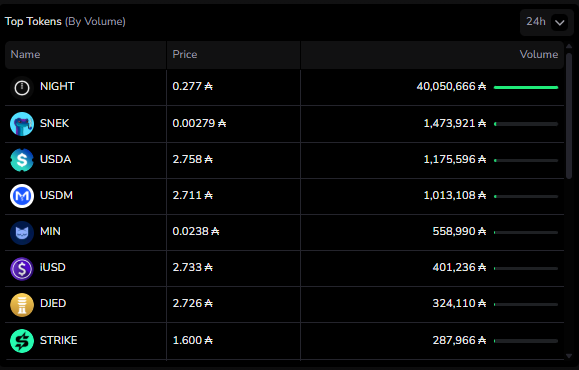Click the price 0.0238 ₳
The height and width of the screenshot is (370, 579).
(x=196, y=232)
